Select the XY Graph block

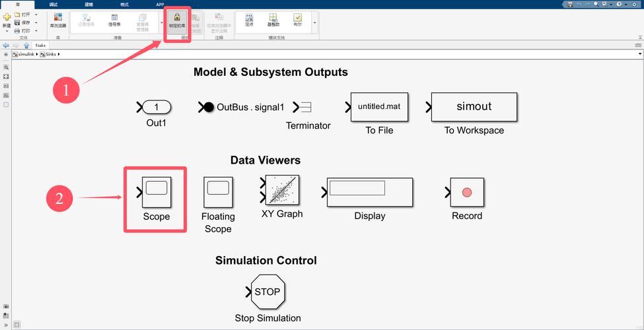(x=281, y=191)
